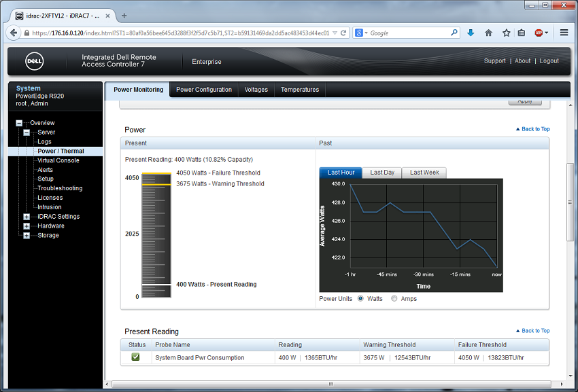Open the Temperatures tab
The height and width of the screenshot is (392, 578).
pyautogui.click(x=300, y=90)
